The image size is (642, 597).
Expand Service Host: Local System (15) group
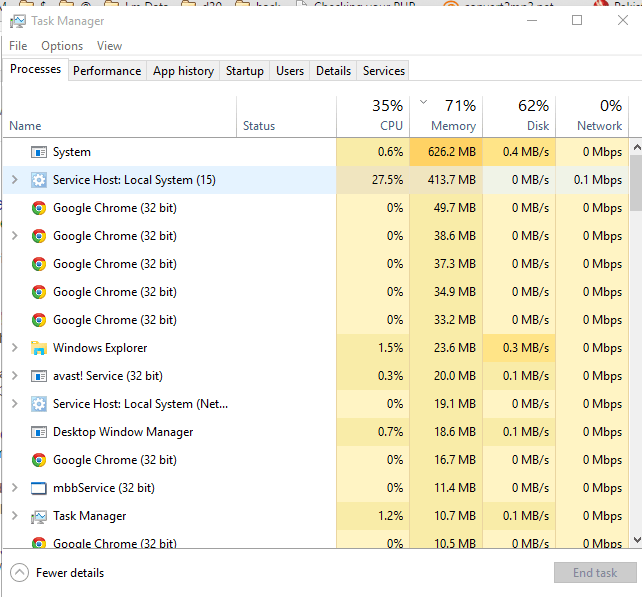point(15,180)
